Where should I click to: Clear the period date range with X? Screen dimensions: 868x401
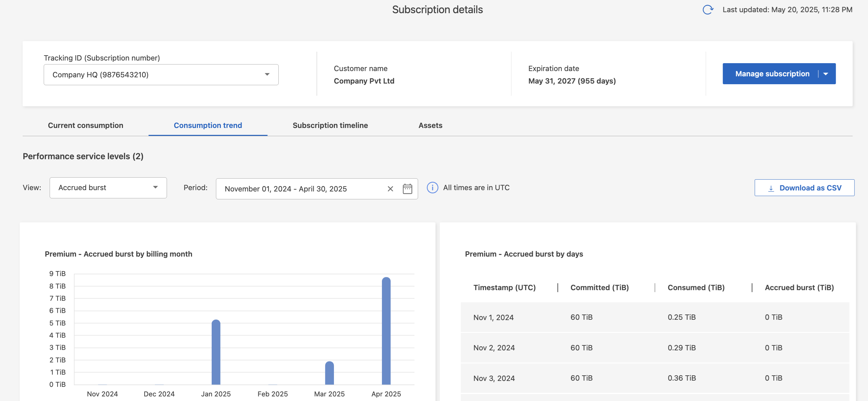tap(390, 189)
